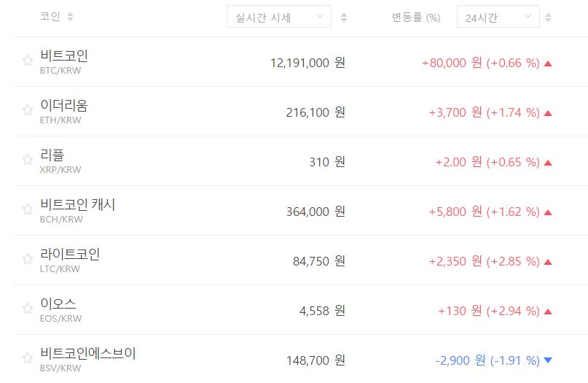Favorite the 비트코인 BTC/KRW star
588x383 pixels.
[x=28, y=61]
